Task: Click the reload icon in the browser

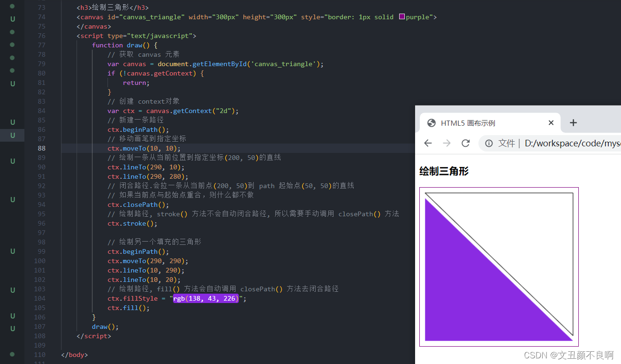Action: tap(465, 143)
